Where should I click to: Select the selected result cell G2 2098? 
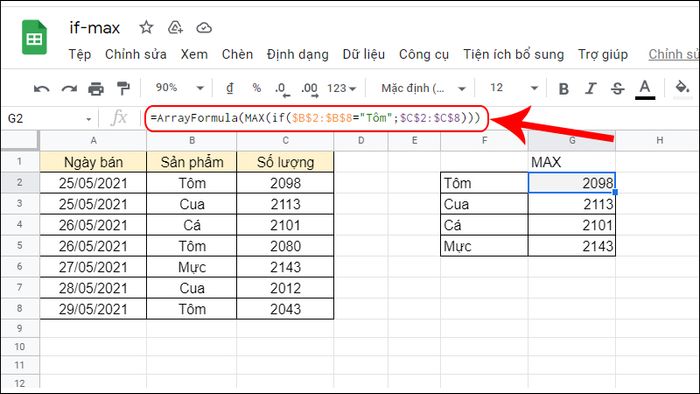[x=572, y=182]
